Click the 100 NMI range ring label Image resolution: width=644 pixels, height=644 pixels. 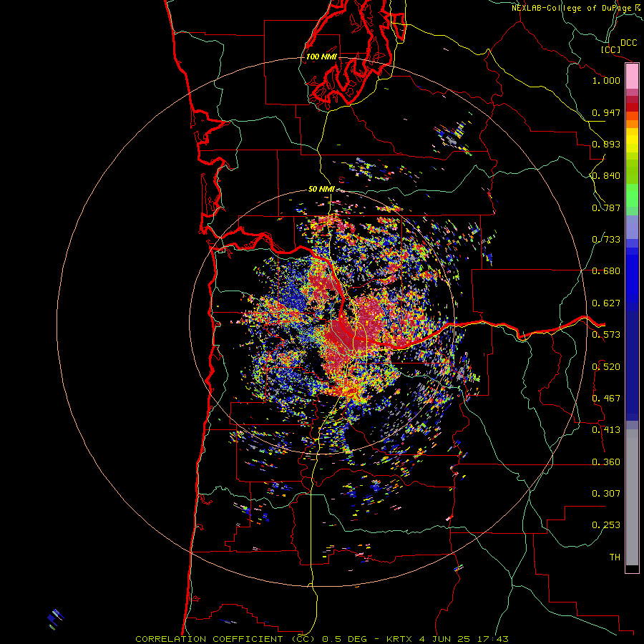point(321,57)
